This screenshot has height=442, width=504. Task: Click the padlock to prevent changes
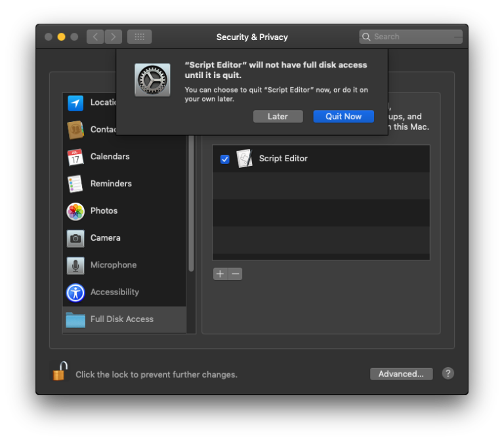59,371
